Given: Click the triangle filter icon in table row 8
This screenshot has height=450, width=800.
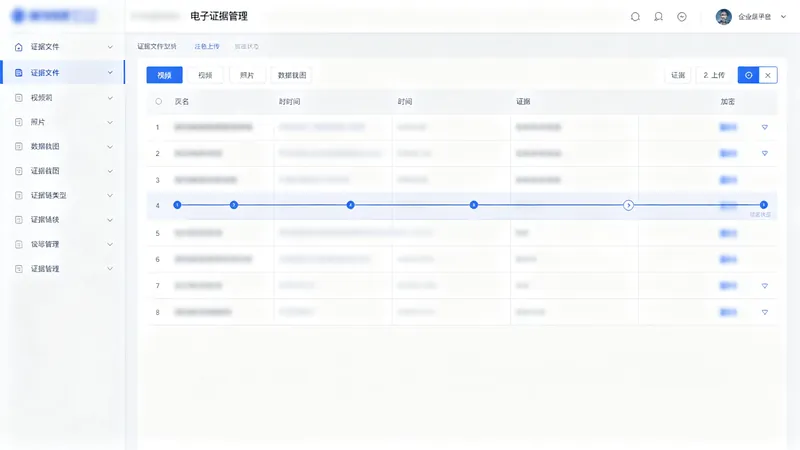Looking at the screenshot, I should point(765,312).
